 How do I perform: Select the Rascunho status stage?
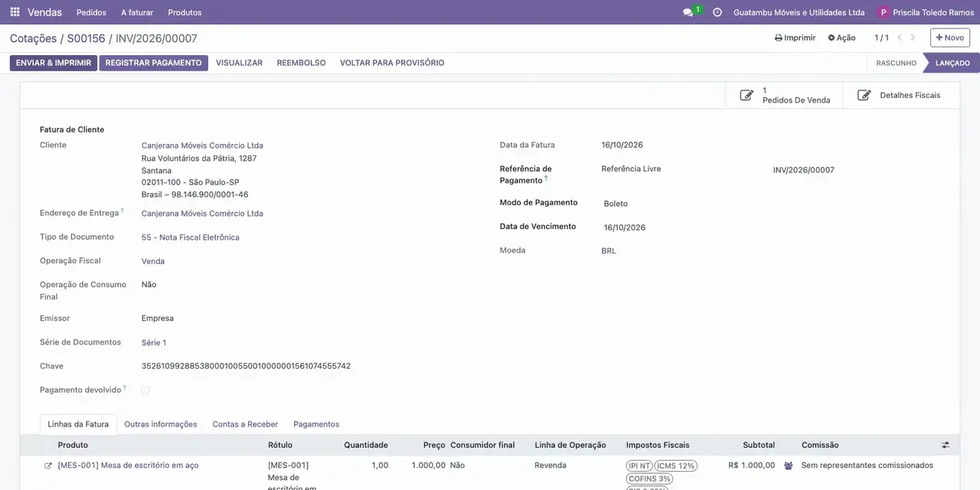pos(896,63)
